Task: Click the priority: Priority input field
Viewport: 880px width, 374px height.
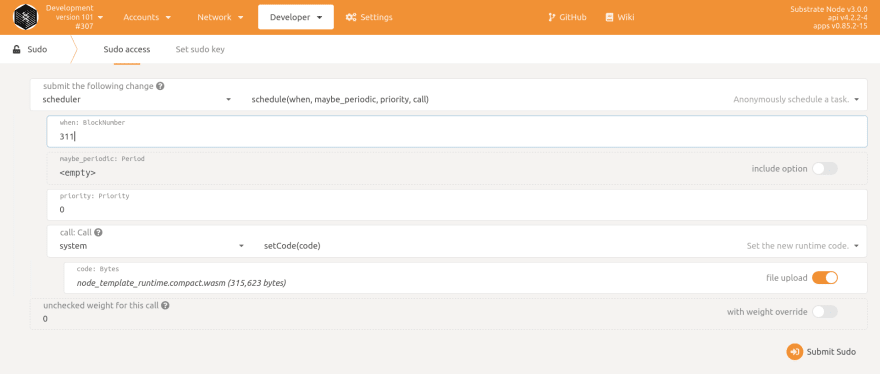Action: tap(457, 205)
